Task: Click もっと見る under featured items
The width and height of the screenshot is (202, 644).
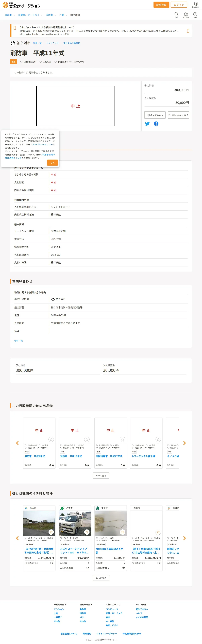Action: coord(101,578)
